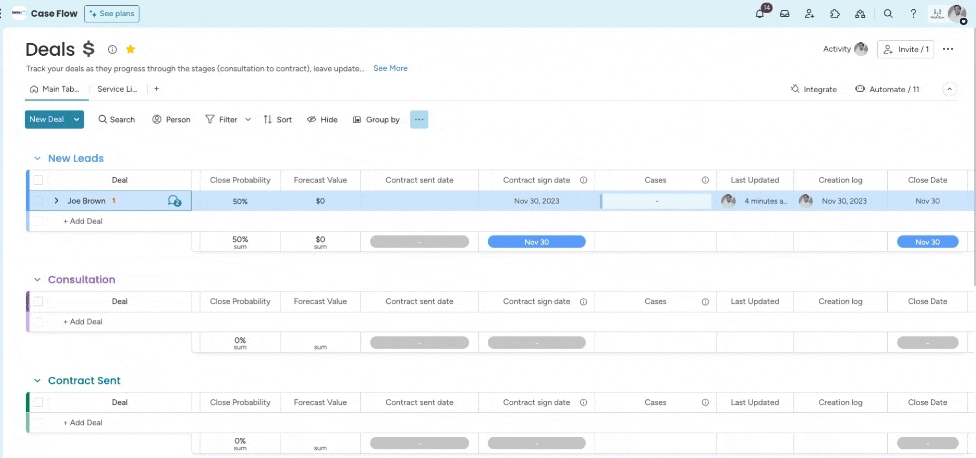Tick the Consultation group header checkbox
The width and height of the screenshot is (976, 458).
[x=38, y=301]
